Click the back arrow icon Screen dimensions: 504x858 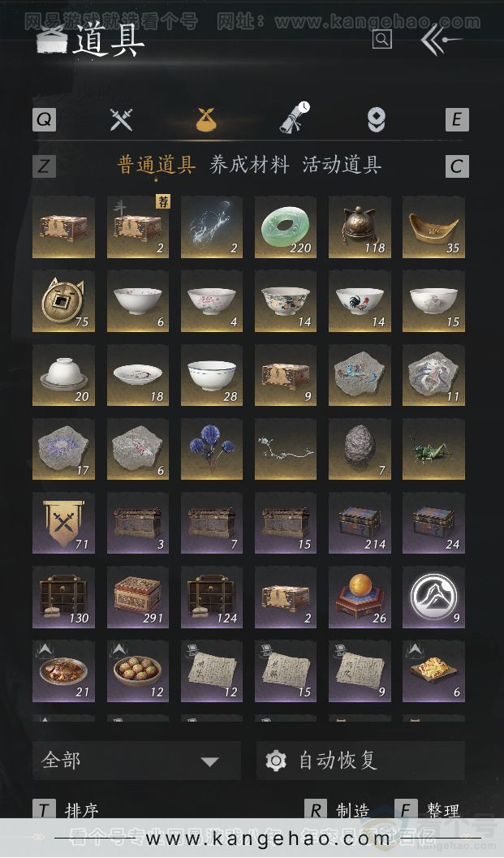tap(441, 40)
